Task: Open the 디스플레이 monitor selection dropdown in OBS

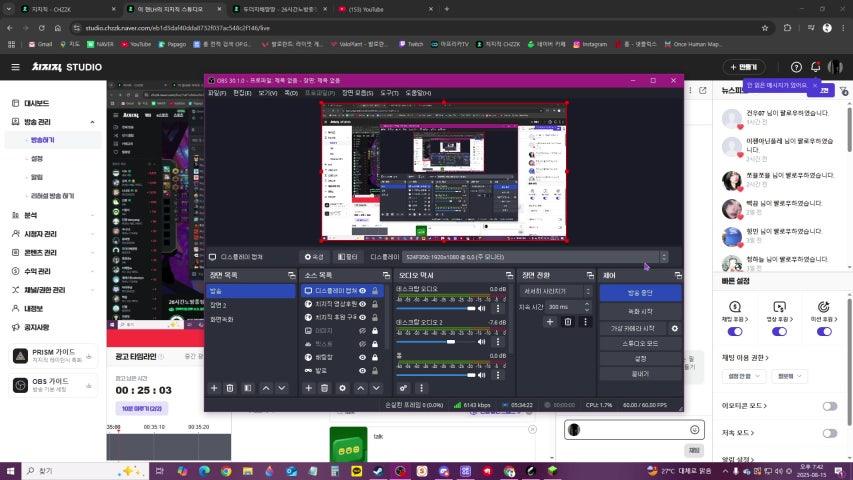Action: pos(535,257)
